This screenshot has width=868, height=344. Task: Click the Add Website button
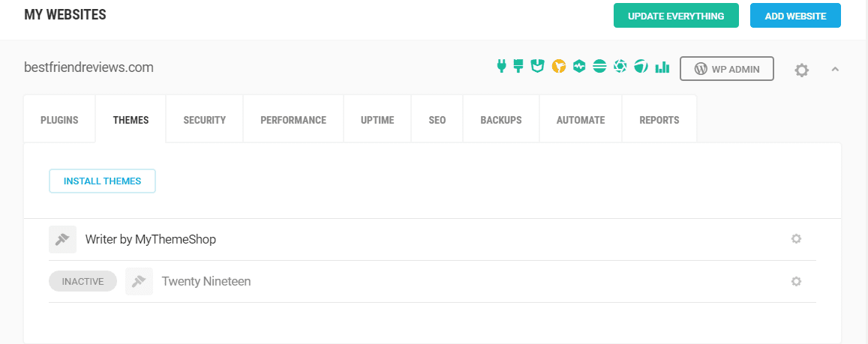795,16
